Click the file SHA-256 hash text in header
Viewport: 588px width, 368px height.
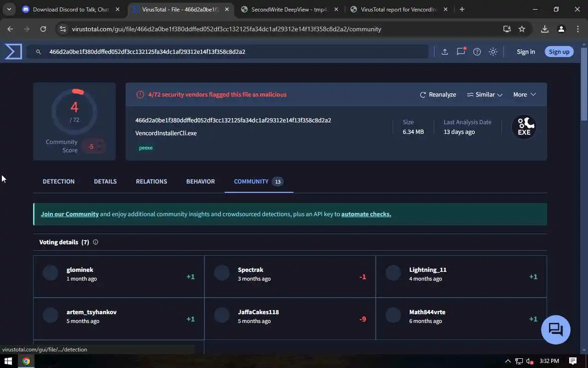[x=233, y=120]
